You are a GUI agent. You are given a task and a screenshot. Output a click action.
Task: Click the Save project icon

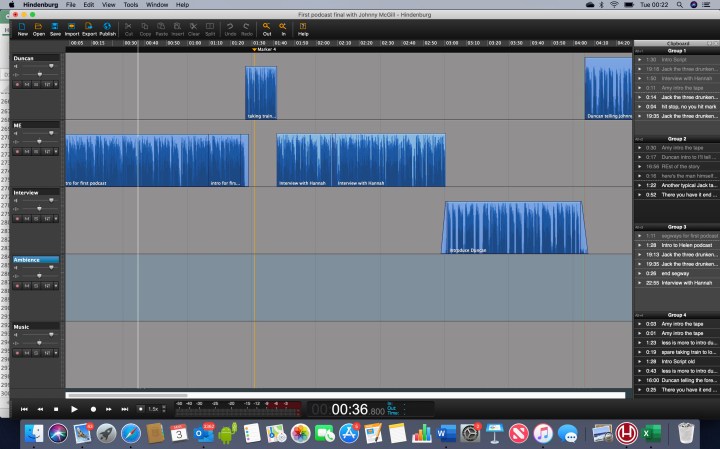[x=55, y=27]
